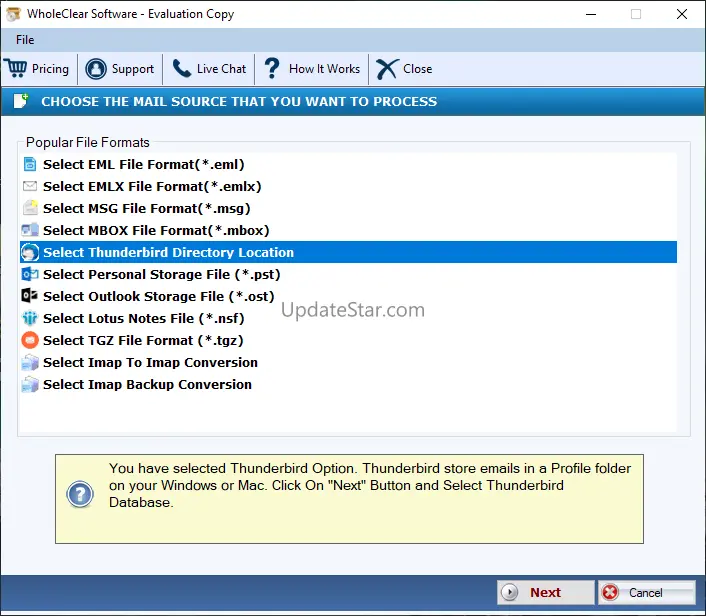Click the Next button
Viewport: 706px width, 616px height.
[x=545, y=592]
